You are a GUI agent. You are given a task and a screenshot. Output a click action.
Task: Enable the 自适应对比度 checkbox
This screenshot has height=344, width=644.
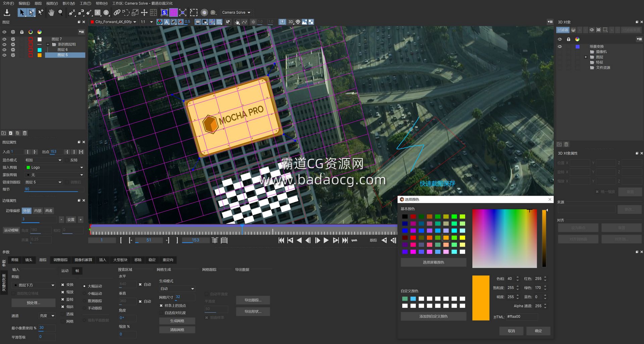[x=161, y=313]
